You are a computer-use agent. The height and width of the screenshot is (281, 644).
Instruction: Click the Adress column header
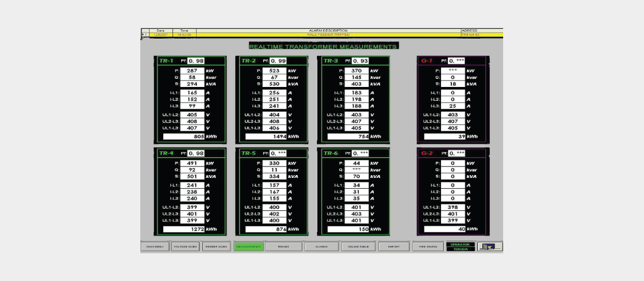(x=482, y=31)
